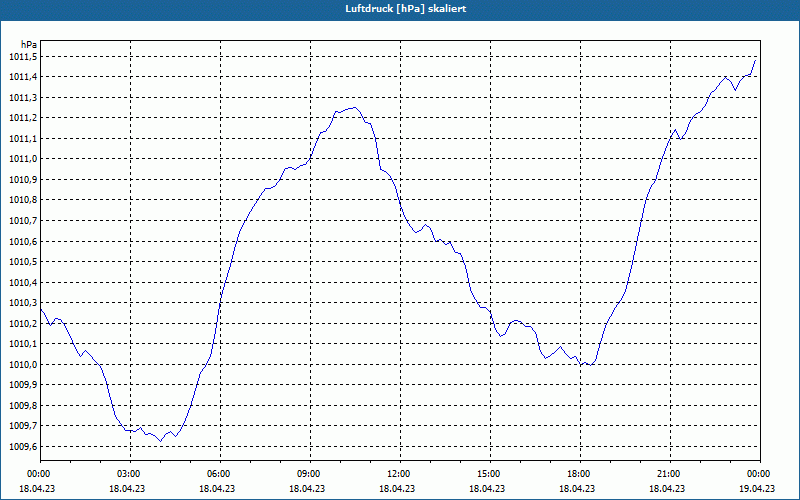Click the 15:00 time axis label

[x=490, y=474]
